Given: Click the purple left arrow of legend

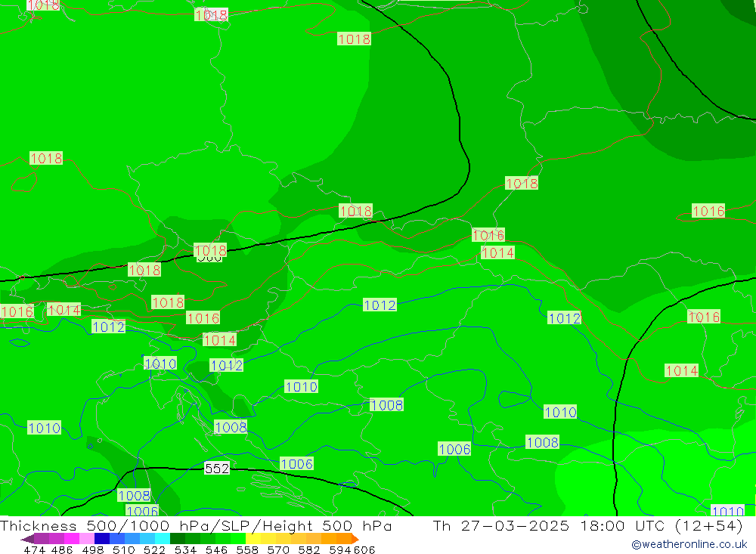Looking at the screenshot, I should click(x=27, y=539).
